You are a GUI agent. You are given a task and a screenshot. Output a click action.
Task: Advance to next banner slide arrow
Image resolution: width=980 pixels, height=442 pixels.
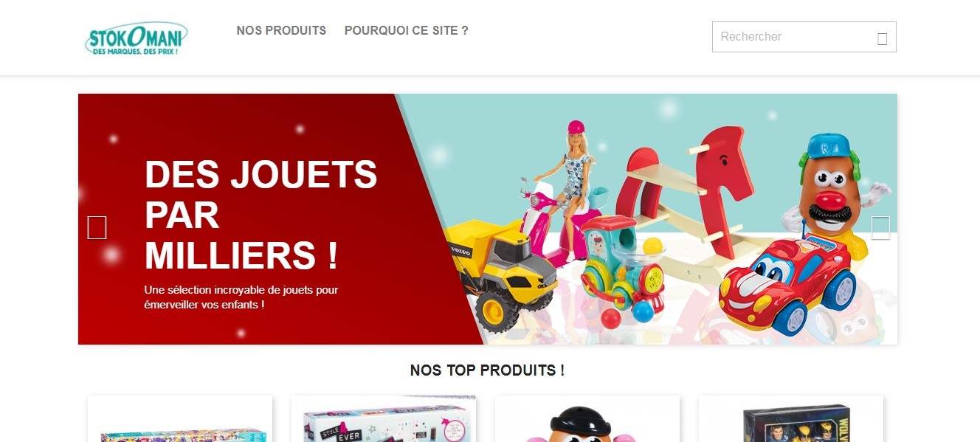pos(880,227)
